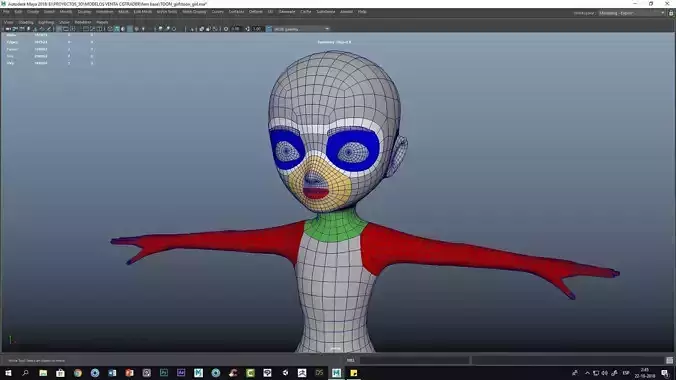Screen dimensions: 676x380
Task: Open the panel Renderer menu
Action: [83, 22]
